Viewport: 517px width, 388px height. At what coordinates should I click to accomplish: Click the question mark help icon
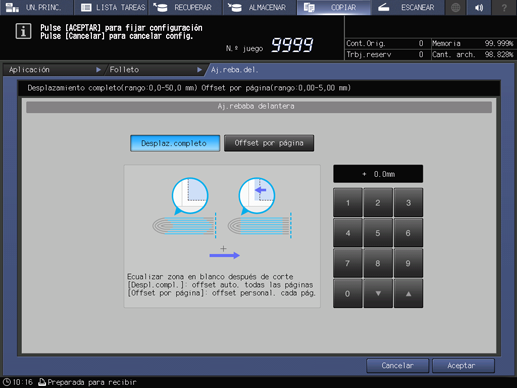coord(504,7)
